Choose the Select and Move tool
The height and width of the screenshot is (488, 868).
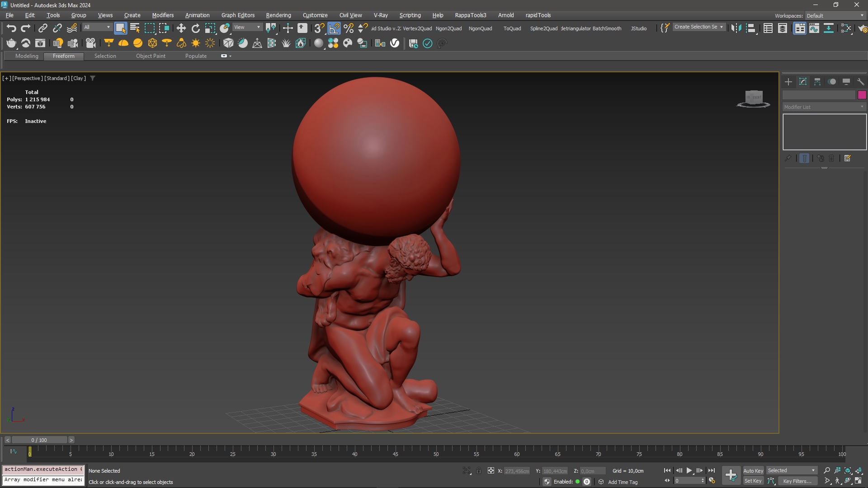181,28
